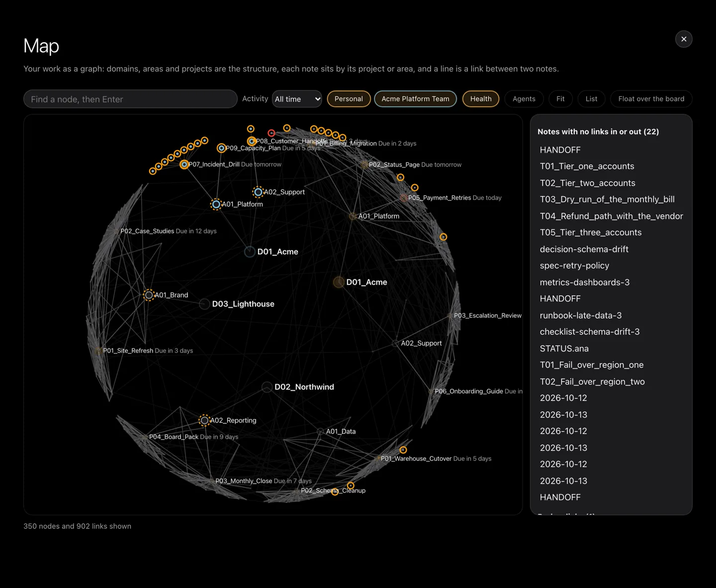
Task: Select the P08_Customer_Handoffs project node
Action: click(x=252, y=141)
